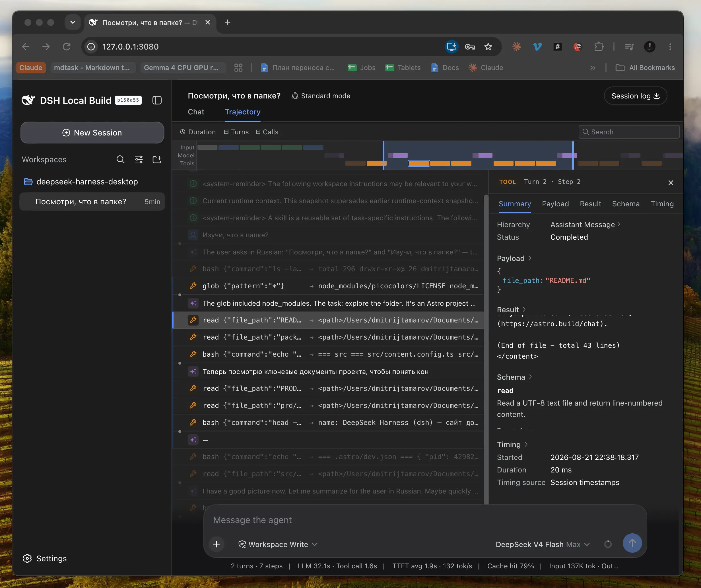Switch to the Trajectory tab

(x=243, y=112)
